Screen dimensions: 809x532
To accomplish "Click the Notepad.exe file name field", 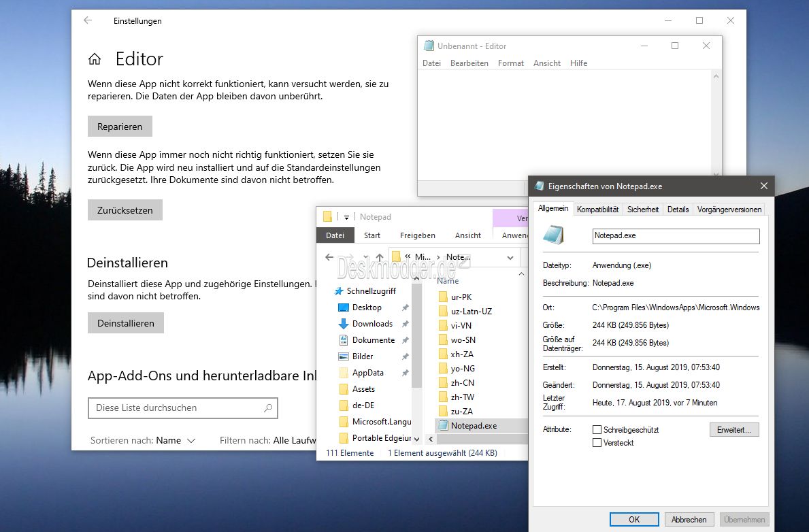I will [x=676, y=236].
